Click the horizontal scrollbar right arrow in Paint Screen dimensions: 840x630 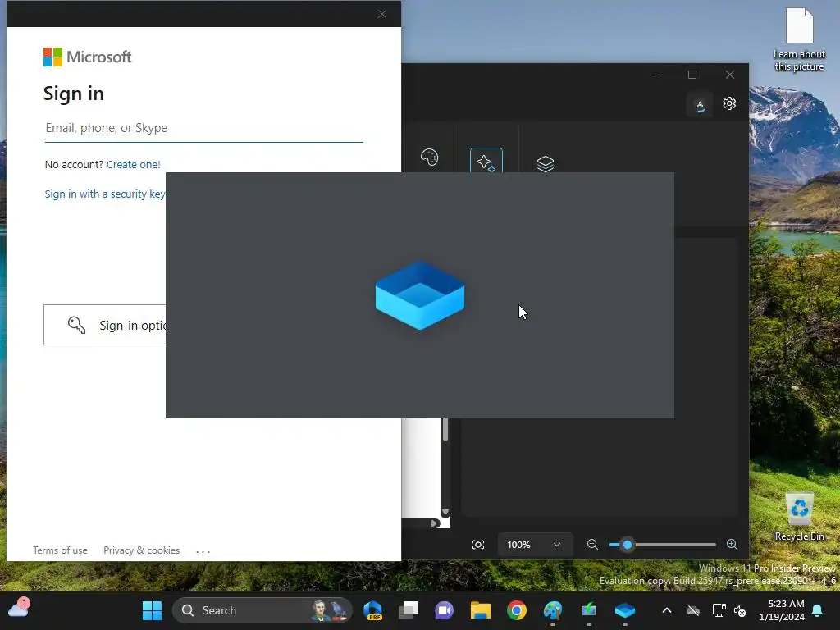[x=435, y=523]
